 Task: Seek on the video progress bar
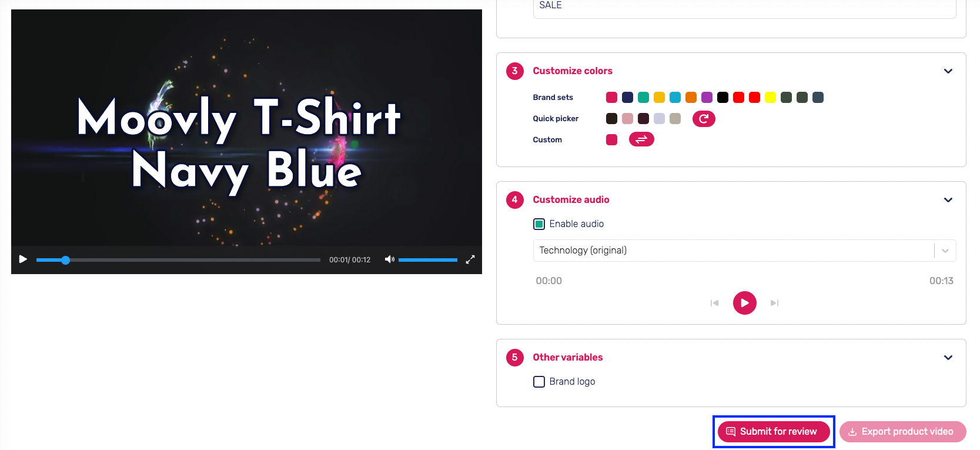(178, 260)
